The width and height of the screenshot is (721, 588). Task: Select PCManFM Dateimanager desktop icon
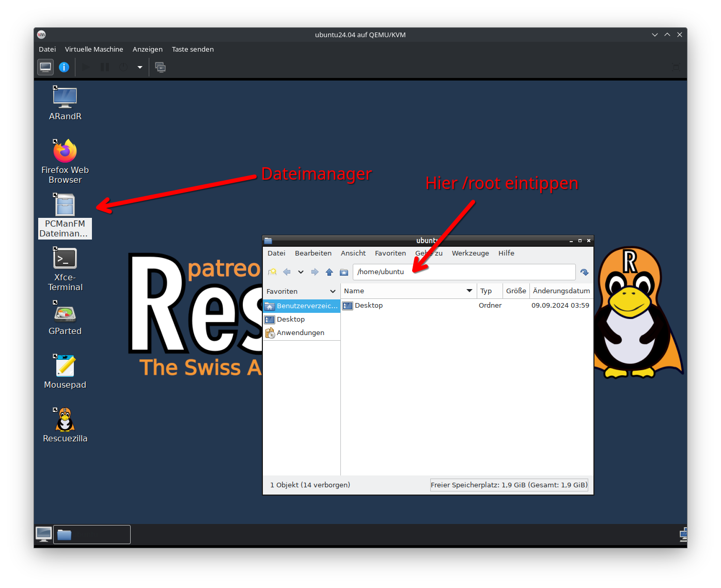(x=65, y=215)
